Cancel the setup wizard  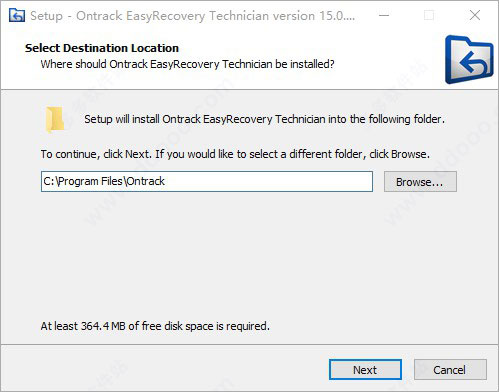click(x=450, y=369)
